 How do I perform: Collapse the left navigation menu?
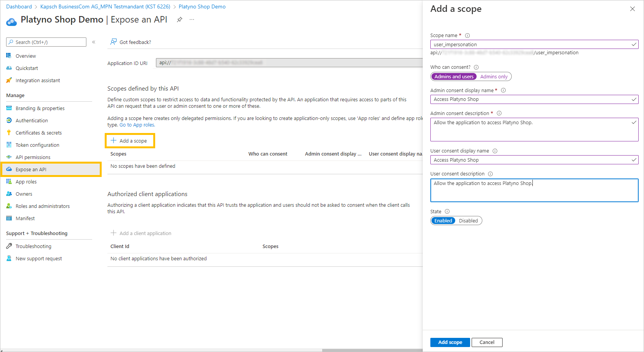tap(94, 42)
